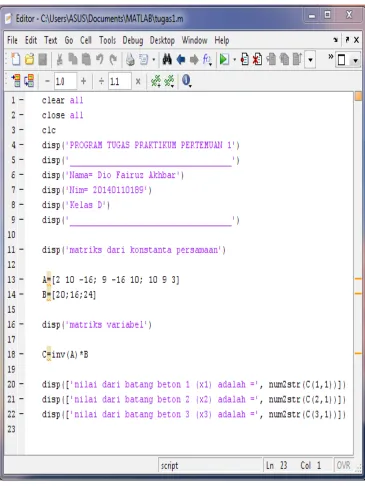Undo the last edit
Screen dimensions: 365x486
99,60
